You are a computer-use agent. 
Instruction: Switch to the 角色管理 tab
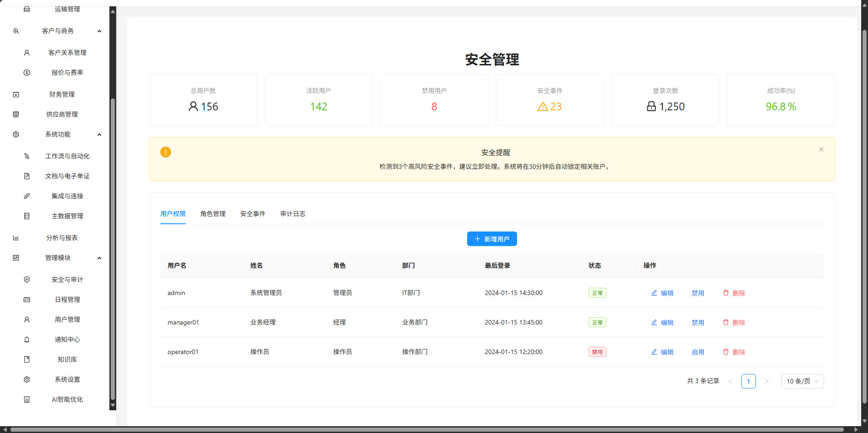point(212,213)
